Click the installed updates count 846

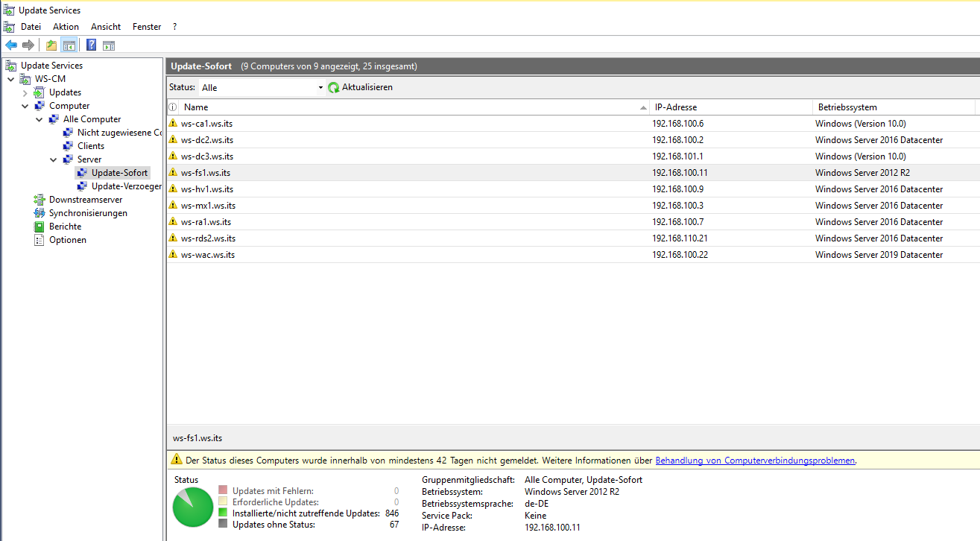392,513
